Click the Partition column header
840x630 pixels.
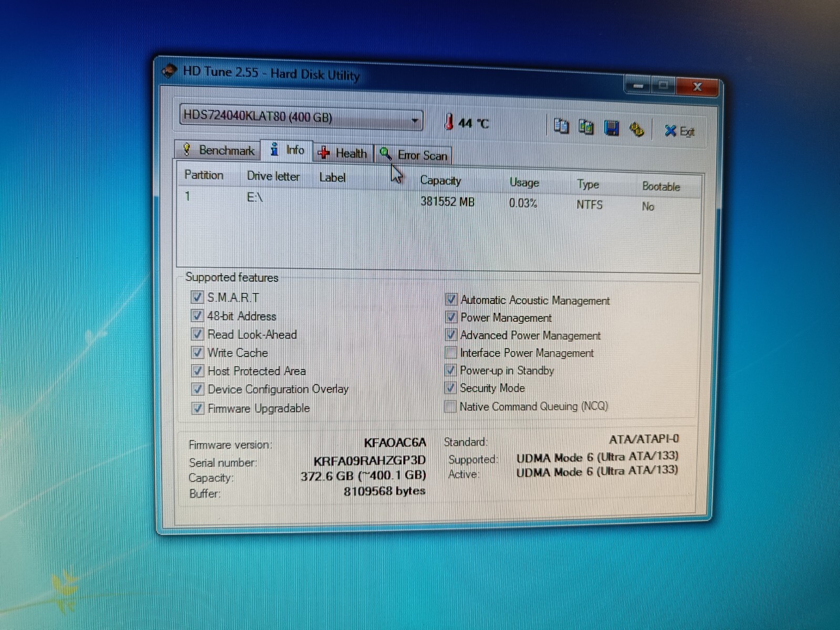[x=204, y=175]
